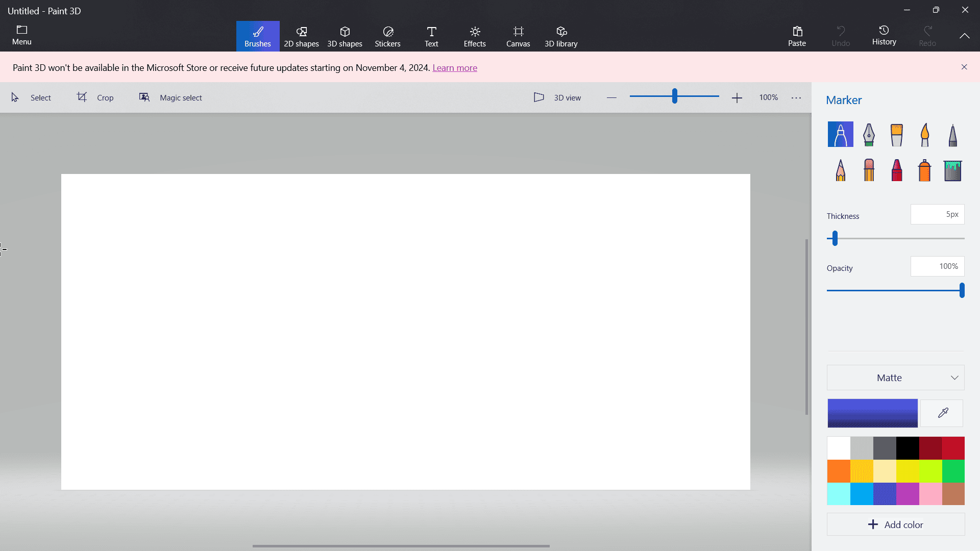The height and width of the screenshot is (551, 980).
Task: Click Add color below the palette
Action: click(x=895, y=524)
